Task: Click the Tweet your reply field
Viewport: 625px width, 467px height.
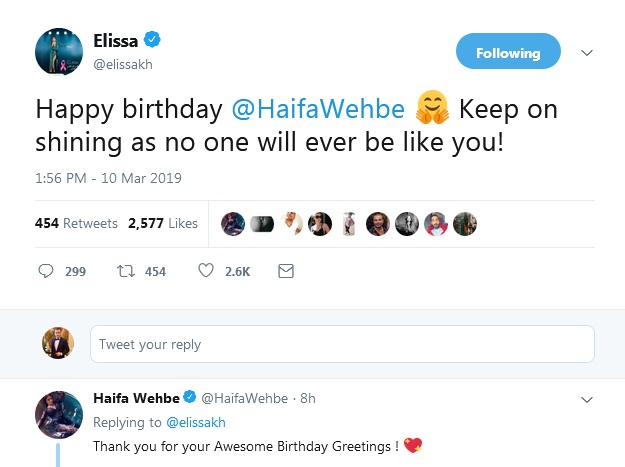Action: [341, 345]
